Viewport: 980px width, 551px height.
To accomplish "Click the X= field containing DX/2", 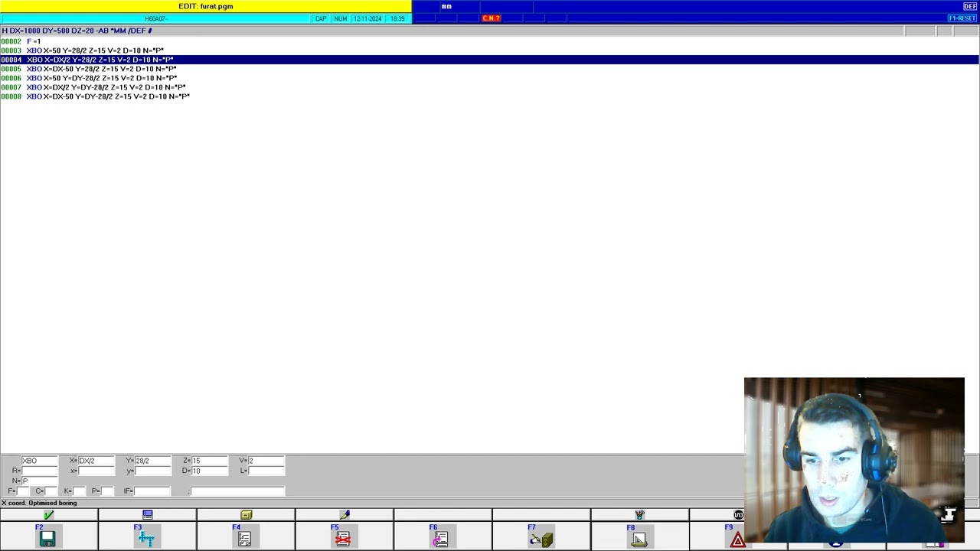I will (x=96, y=461).
